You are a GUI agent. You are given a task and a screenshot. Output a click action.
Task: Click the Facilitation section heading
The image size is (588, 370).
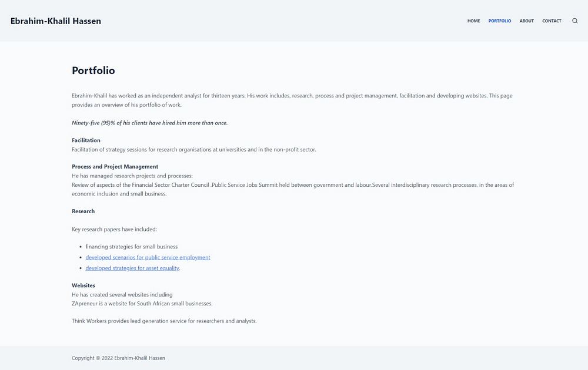(86, 140)
